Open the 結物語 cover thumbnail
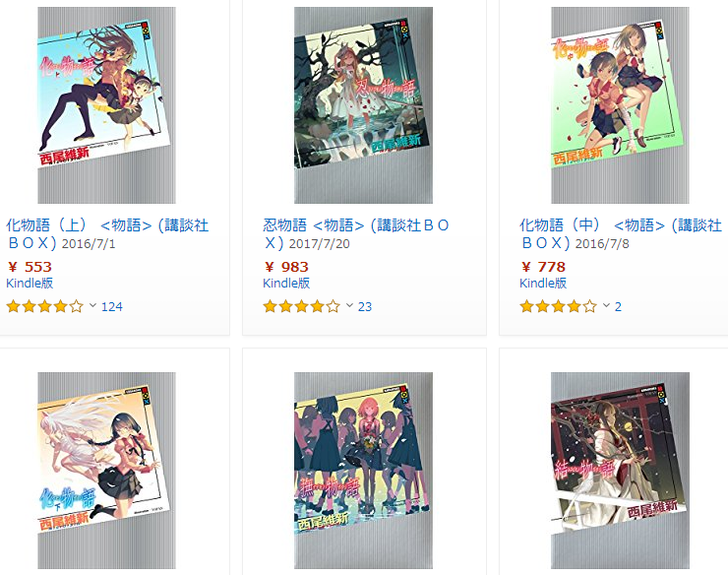 [621, 471]
